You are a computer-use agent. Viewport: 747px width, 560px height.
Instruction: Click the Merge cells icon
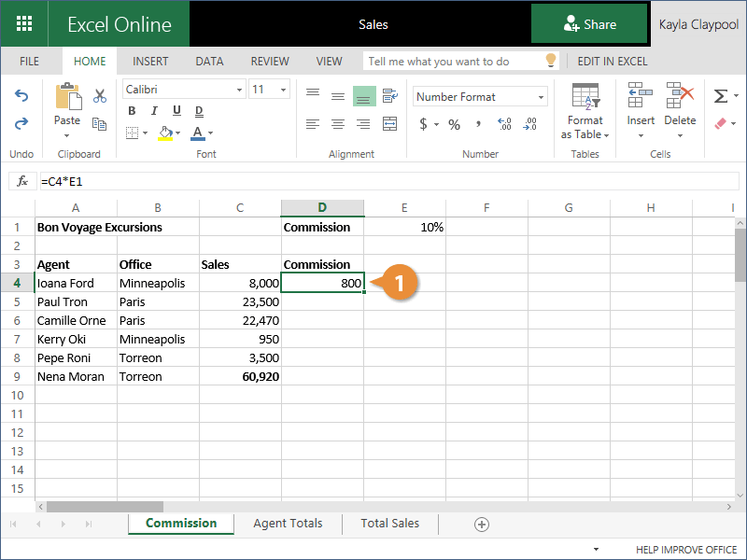[389, 124]
